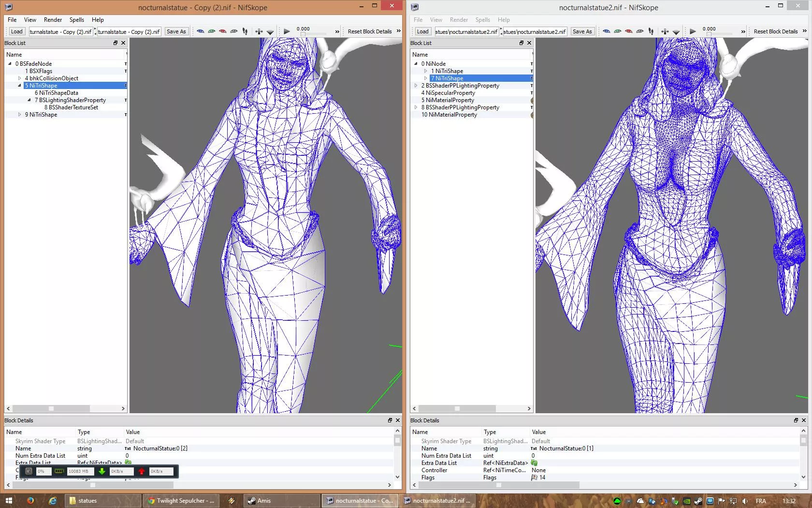Screen dimensions: 812x508
Task: Click Load button in left window
Action: [16, 31]
